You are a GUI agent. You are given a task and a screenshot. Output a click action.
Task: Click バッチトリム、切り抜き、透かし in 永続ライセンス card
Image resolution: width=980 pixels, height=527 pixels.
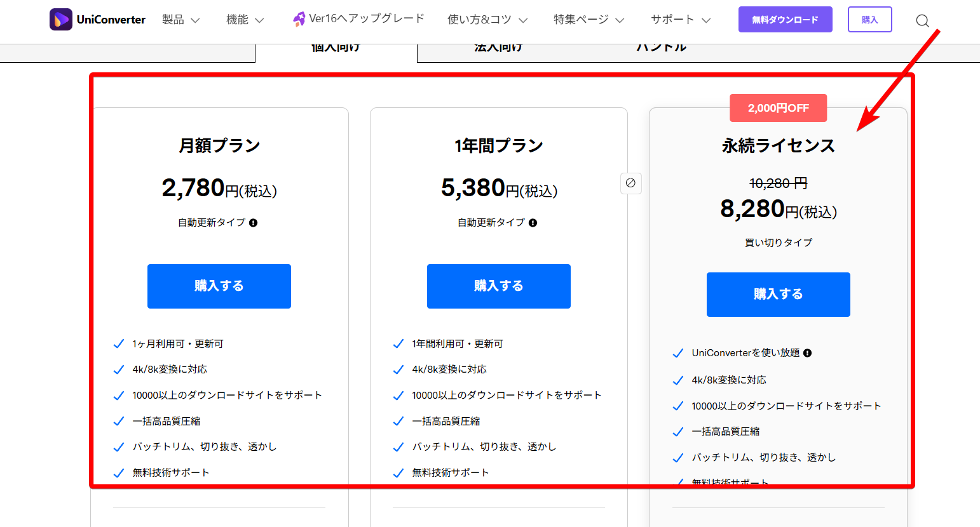tap(764, 458)
